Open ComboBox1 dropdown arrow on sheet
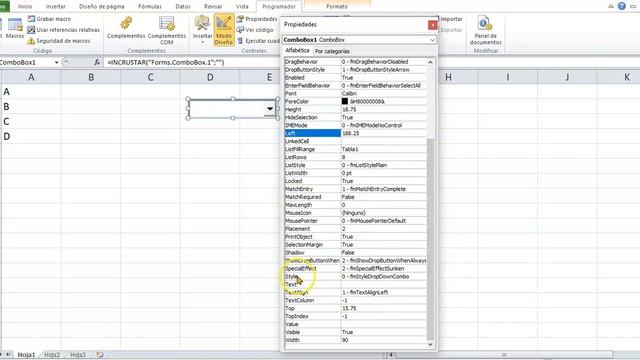The width and height of the screenshot is (640, 360). 270,109
